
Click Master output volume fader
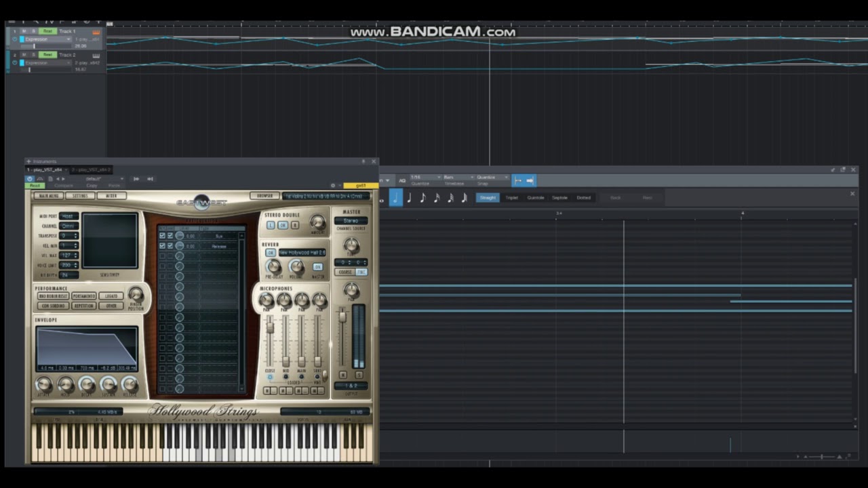pos(343,317)
